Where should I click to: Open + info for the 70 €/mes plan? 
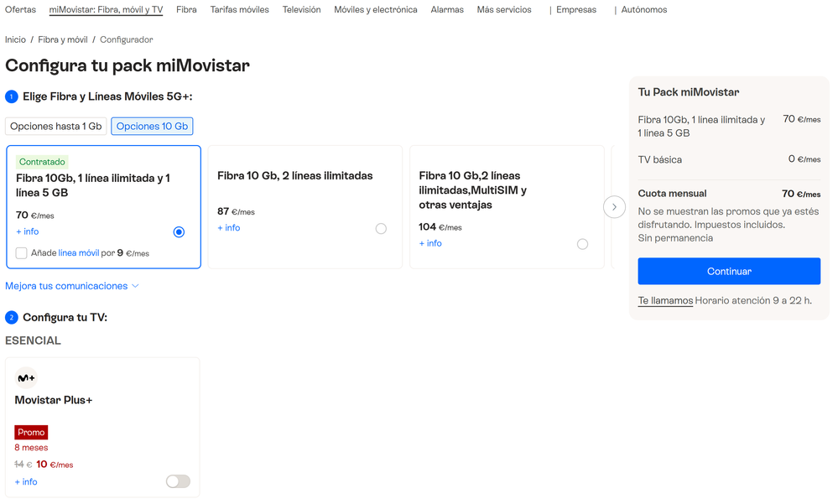click(x=27, y=231)
